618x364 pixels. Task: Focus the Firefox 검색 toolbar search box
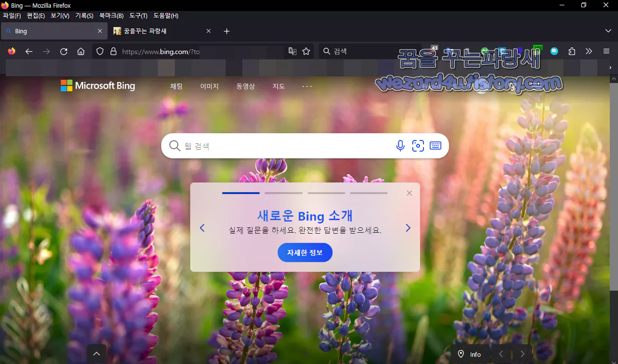click(x=369, y=51)
